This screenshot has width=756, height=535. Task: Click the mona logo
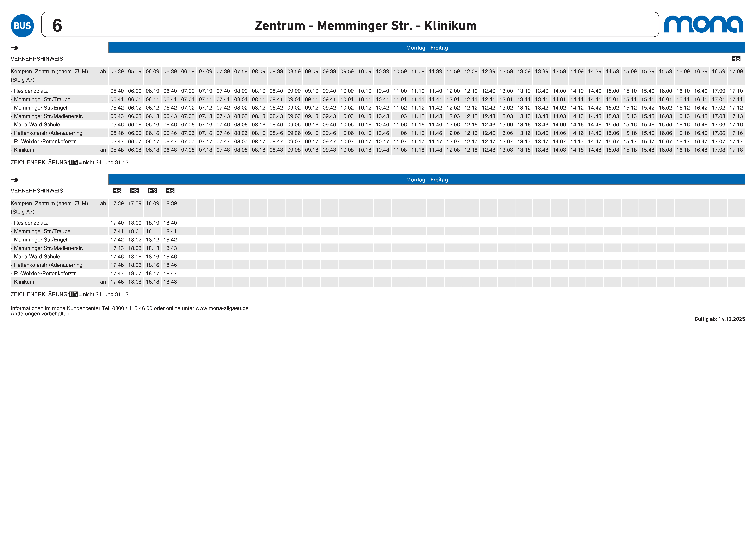(x=704, y=24)
